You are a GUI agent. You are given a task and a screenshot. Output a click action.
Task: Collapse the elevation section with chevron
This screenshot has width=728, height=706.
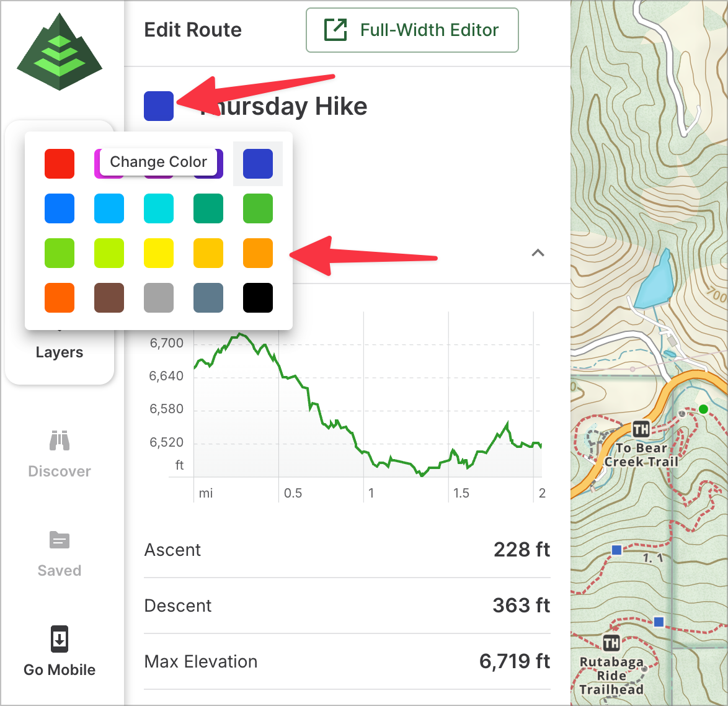(538, 253)
